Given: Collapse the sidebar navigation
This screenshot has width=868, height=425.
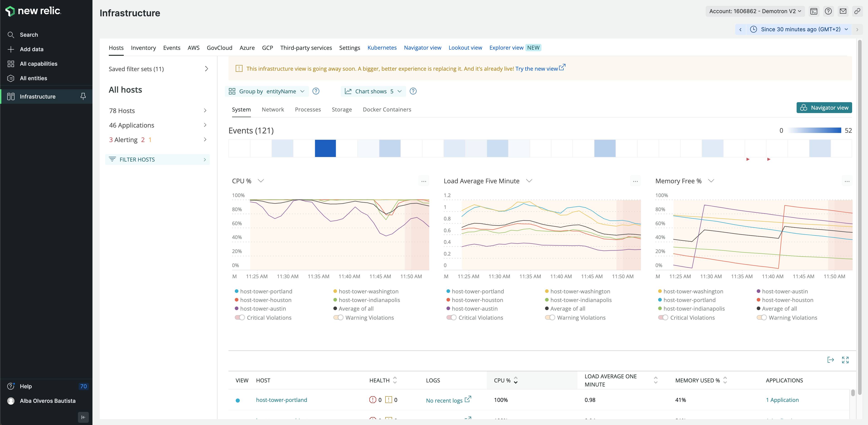Looking at the screenshot, I should (x=83, y=417).
